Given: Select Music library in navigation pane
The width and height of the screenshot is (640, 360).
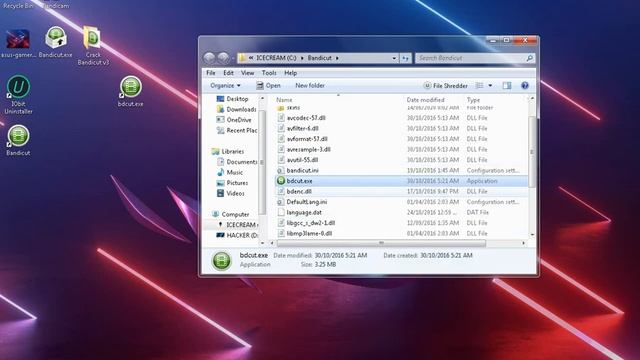Looking at the screenshot, I should coord(230,173).
